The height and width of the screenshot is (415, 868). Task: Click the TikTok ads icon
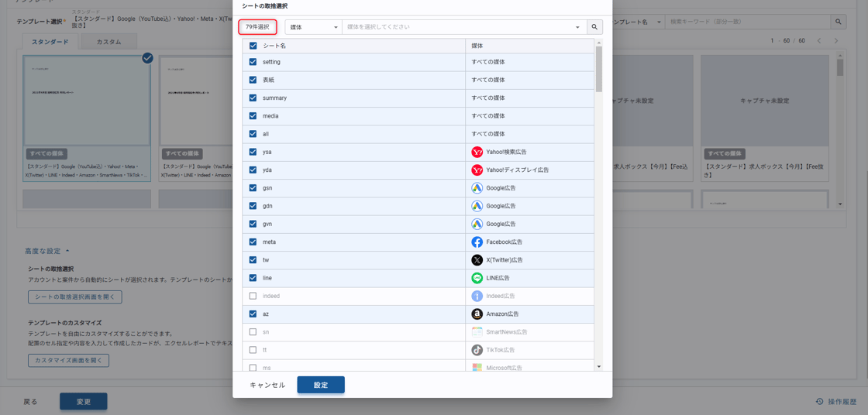pos(477,350)
